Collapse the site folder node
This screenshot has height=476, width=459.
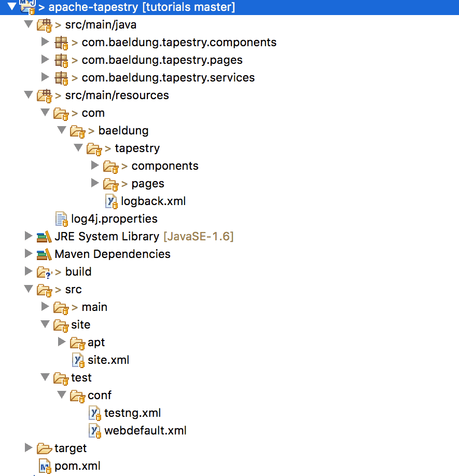point(45,324)
